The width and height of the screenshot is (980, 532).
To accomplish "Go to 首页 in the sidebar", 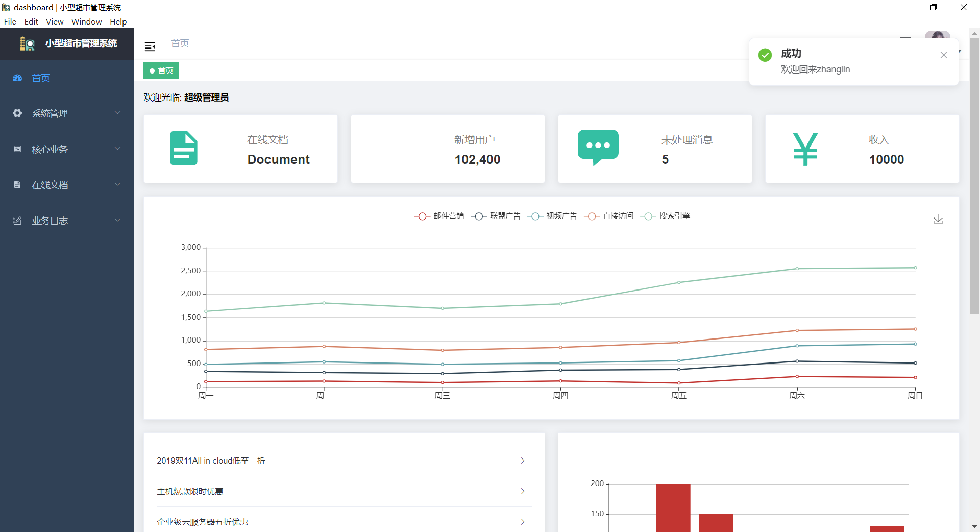I will click(x=67, y=78).
